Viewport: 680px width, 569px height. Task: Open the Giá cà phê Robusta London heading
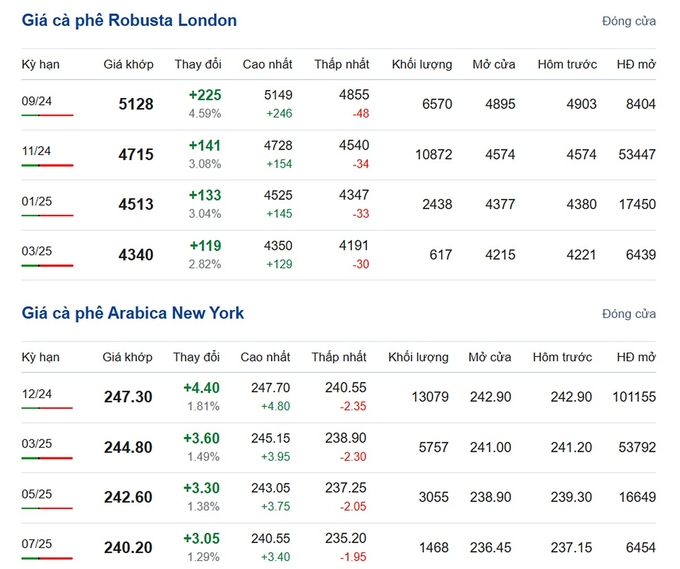(129, 20)
